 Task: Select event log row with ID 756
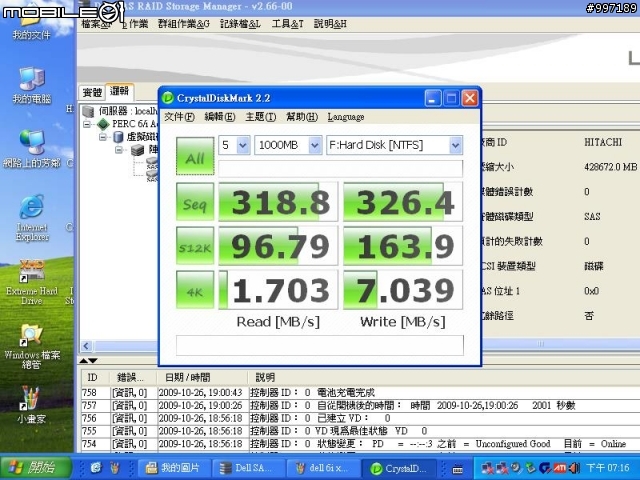(x=360, y=418)
